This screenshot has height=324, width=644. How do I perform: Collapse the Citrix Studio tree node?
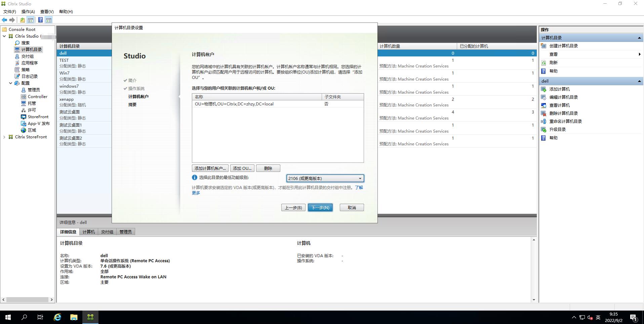pos(4,36)
